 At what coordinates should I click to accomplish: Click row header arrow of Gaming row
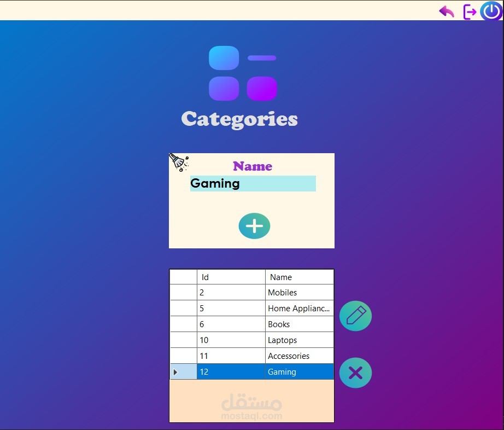(x=183, y=372)
